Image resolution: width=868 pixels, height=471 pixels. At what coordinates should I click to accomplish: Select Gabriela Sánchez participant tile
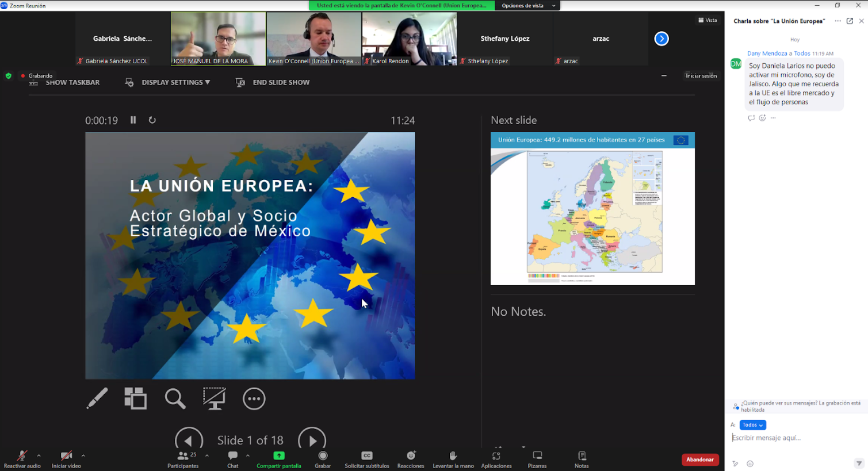(123, 39)
